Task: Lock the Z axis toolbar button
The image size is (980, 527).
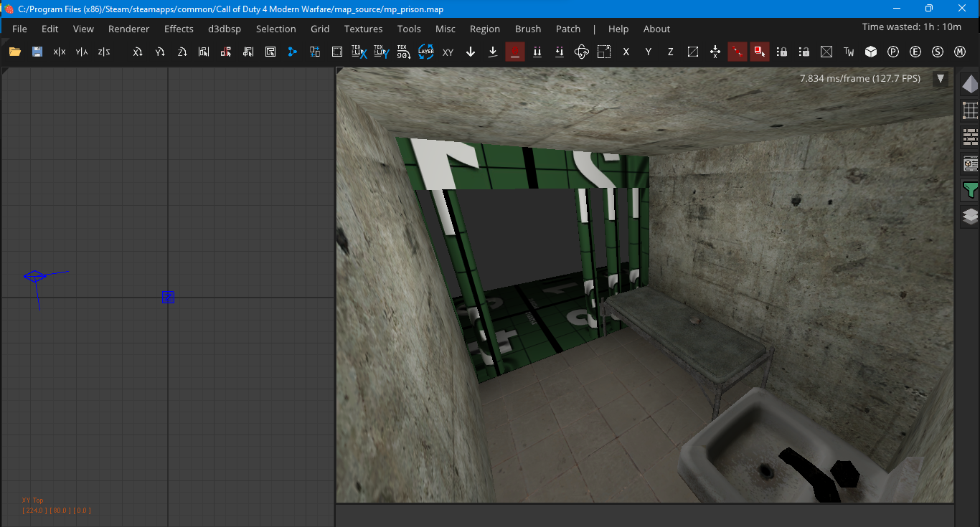Action: [671, 52]
